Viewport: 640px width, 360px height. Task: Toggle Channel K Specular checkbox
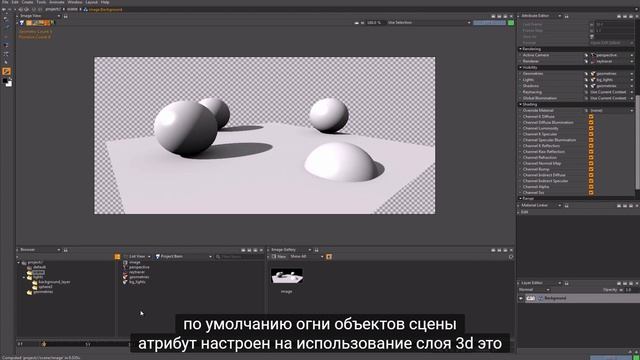click(x=591, y=134)
